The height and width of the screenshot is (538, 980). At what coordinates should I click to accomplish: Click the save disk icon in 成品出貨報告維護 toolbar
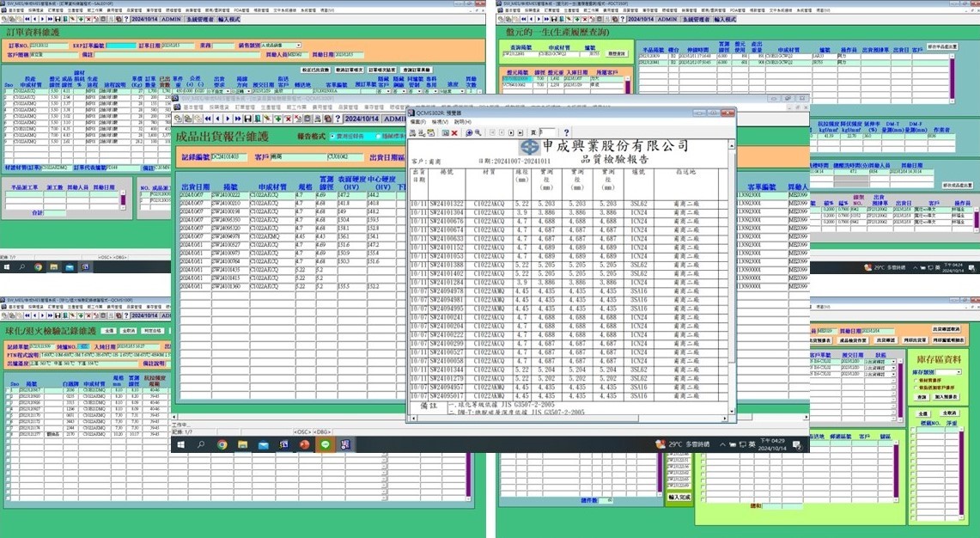pyautogui.click(x=247, y=119)
